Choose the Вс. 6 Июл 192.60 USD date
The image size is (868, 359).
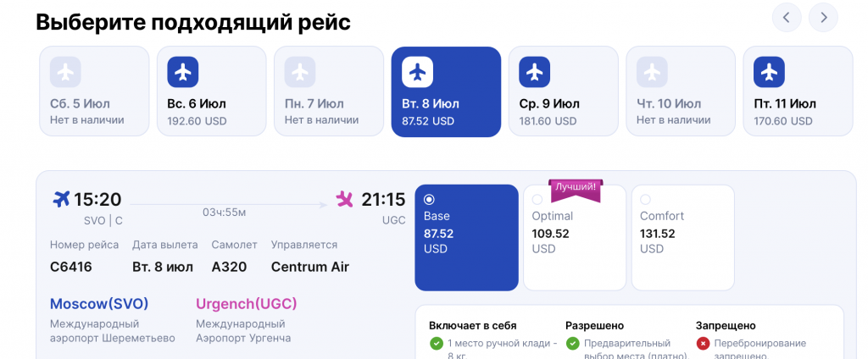tap(211, 91)
